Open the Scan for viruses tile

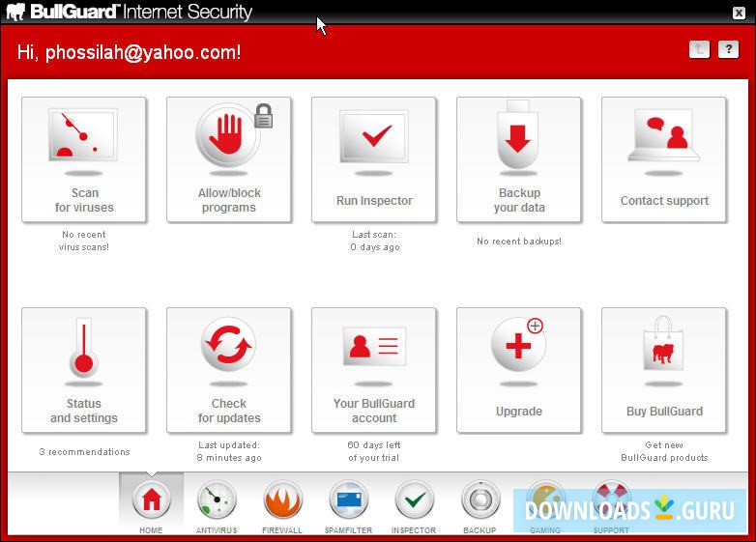click(84, 159)
